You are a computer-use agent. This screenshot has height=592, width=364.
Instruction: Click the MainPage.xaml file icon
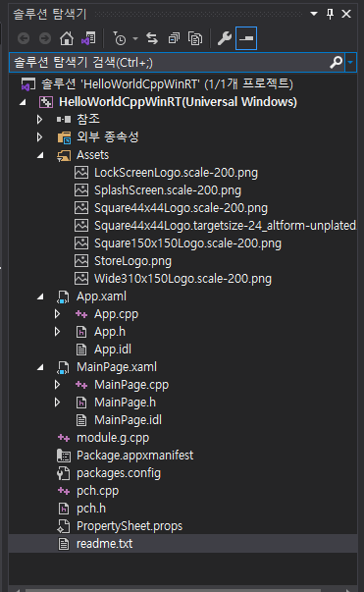pos(63,367)
